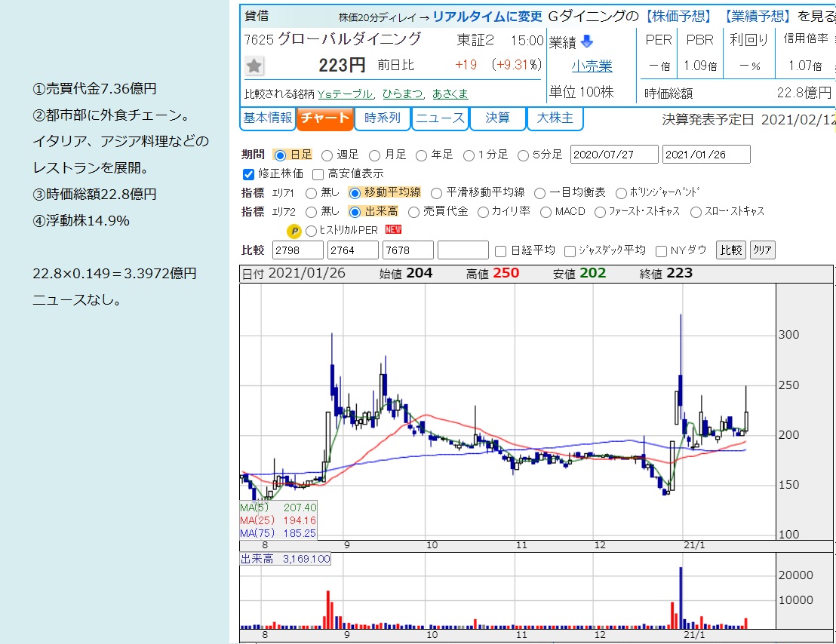The height and width of the screenshot is (644, 836).
Task: Click the empty fourth comparison code field
Action: pyautogui.click(x=463, y=250)
